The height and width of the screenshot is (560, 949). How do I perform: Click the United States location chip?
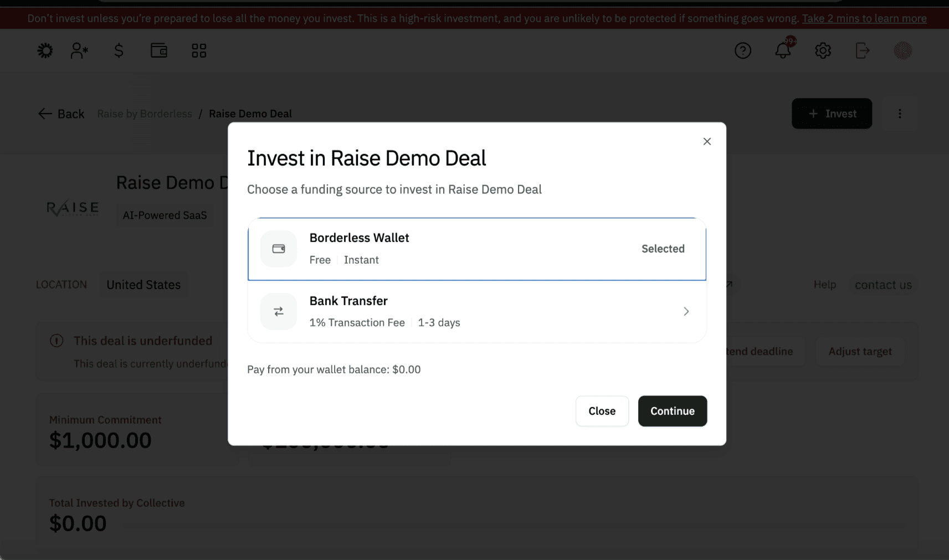click(x=143, y=285)
